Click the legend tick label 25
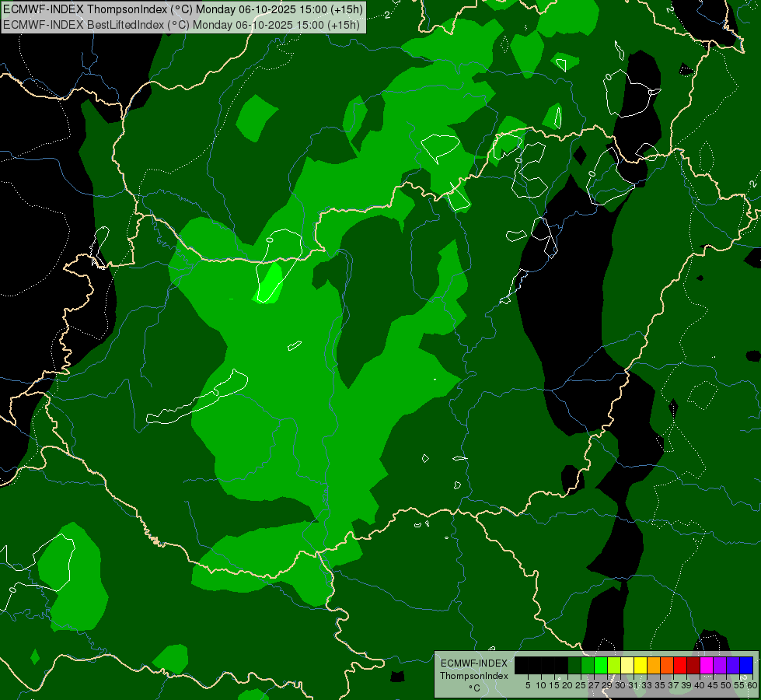Image resolution: width=761 pixels, height=700 pixels. (581, 685)
